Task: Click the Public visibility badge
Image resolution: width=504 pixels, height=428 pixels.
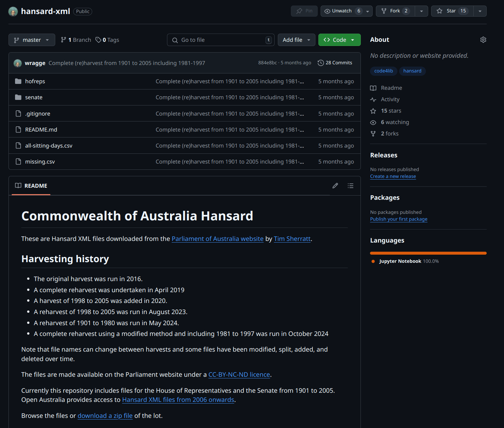Action: click(83, 11)
